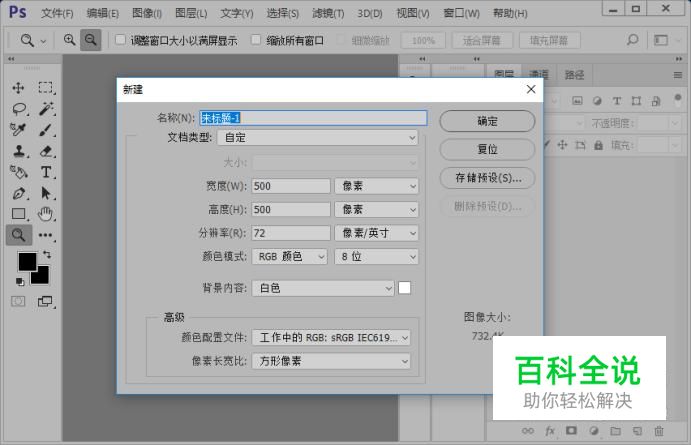This screenshot has height=445, width=691.
Task: Click the background color swatch in toolbox
Action: pos(42,278)
